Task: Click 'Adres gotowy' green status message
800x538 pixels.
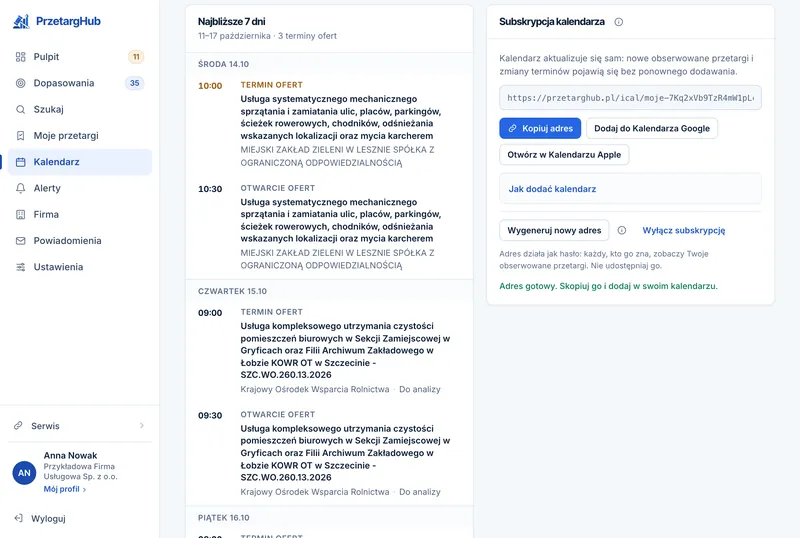Action: [608, 286]
